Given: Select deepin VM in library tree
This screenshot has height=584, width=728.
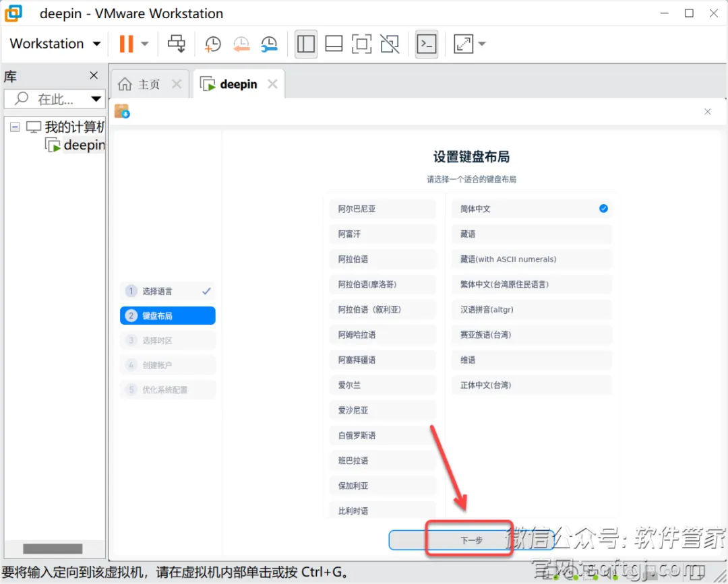Looking at the screenshot, I should click(75, 145).
